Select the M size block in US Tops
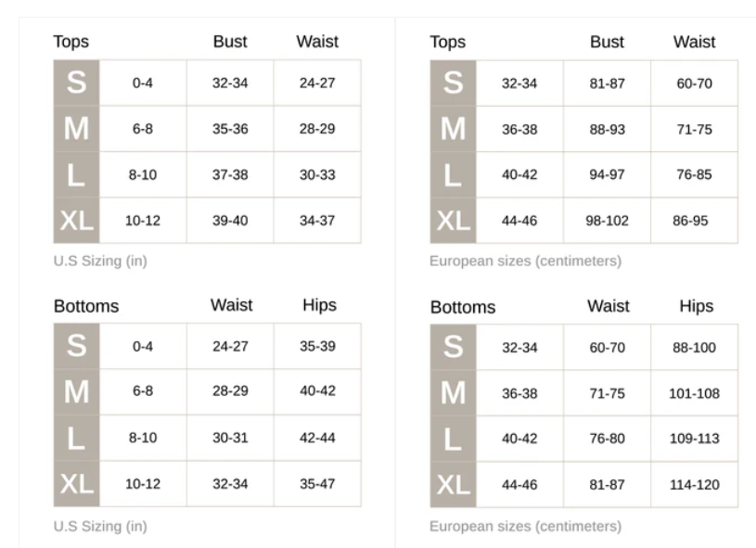The width and height of the screenshot is (756, 548). point(77,129)
